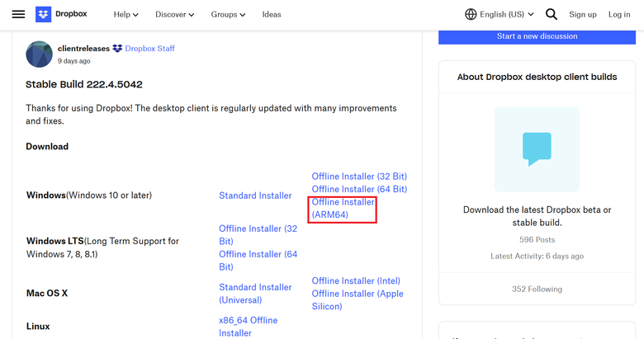This screenshot has height=339, width=644.
Task: Click Start a new discussion button
Action: coord(537,36)
